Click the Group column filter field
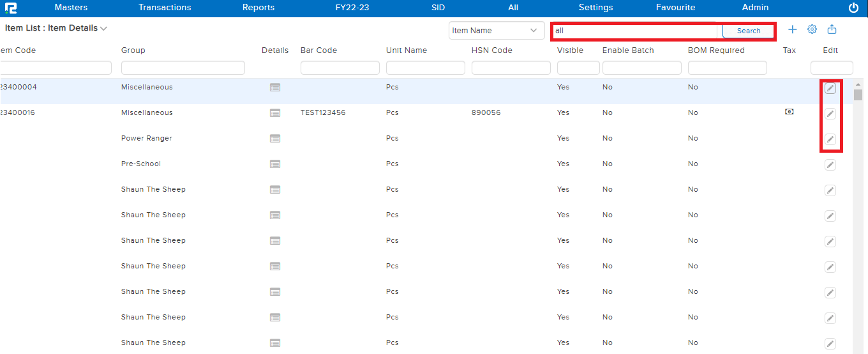 [x=183, y=68]
